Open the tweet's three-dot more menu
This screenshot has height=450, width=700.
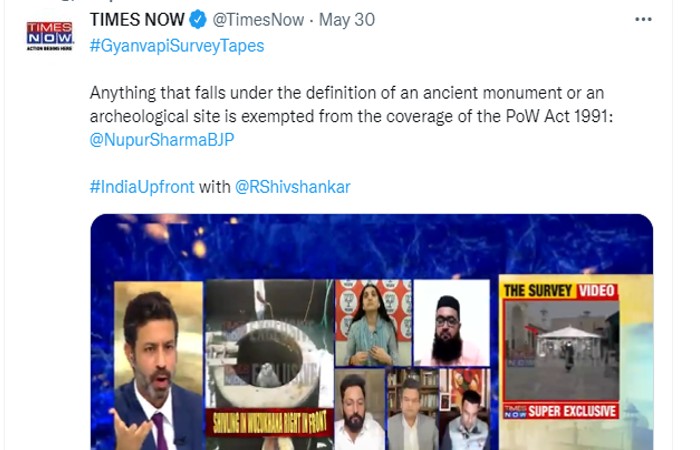644,19
